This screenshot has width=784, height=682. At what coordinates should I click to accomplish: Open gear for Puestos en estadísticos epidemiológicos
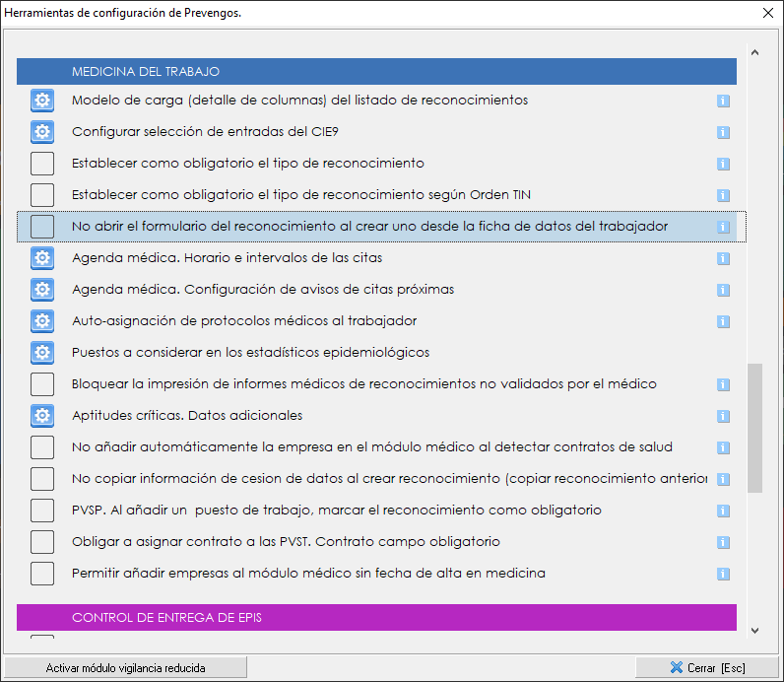pyautogui.click(x=42, y=353)
